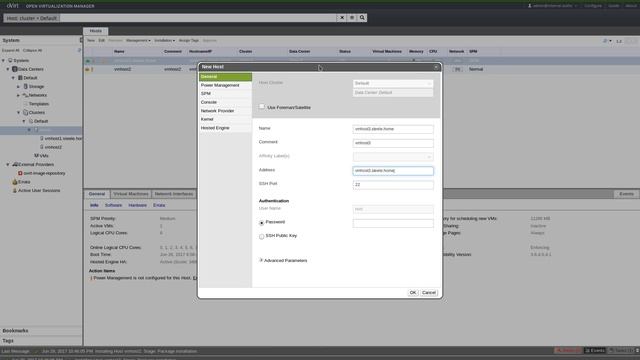Image resolution: width=640 pixels, height=360 pixels.
Task: Click the Tasks indicator in footer
Action: tap(620, 351)
